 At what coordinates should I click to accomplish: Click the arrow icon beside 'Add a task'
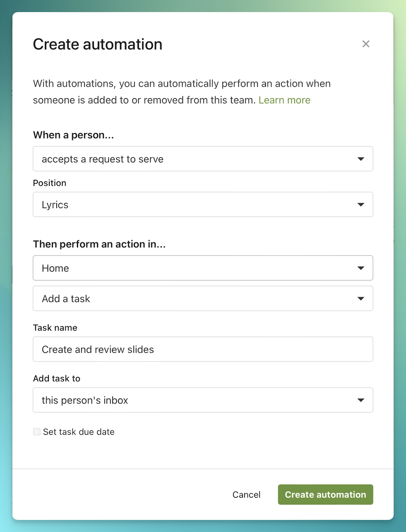tap(361, 299)
